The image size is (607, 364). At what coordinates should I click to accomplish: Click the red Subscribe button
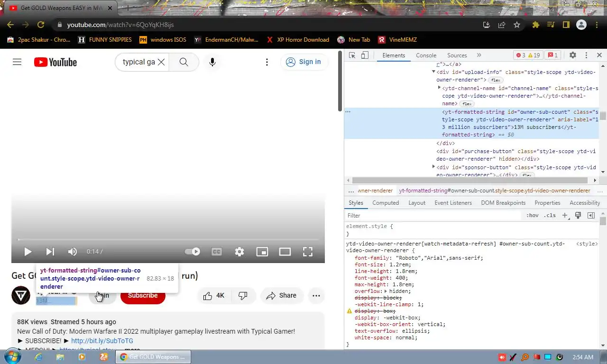[x=143, y=295]
